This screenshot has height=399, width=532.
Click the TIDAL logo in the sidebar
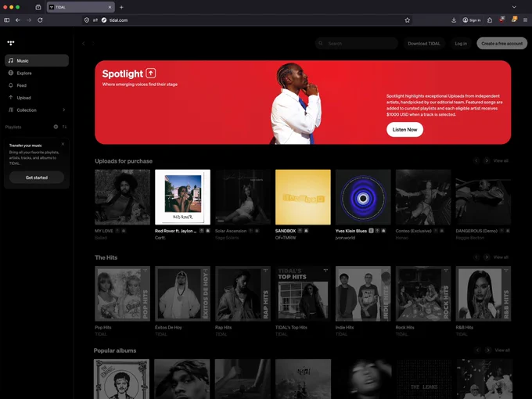[11, 43]
